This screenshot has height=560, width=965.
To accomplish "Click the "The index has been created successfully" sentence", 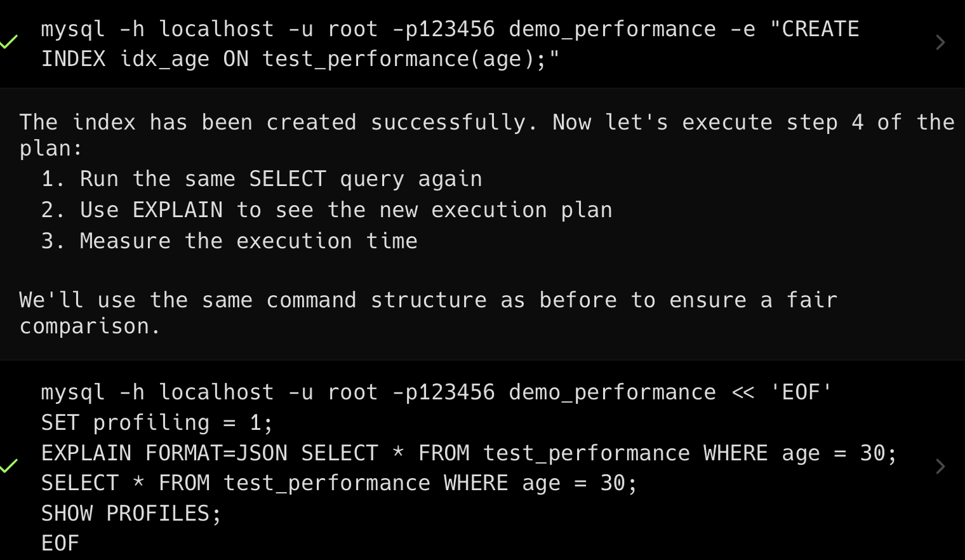I will coord(278,122).
